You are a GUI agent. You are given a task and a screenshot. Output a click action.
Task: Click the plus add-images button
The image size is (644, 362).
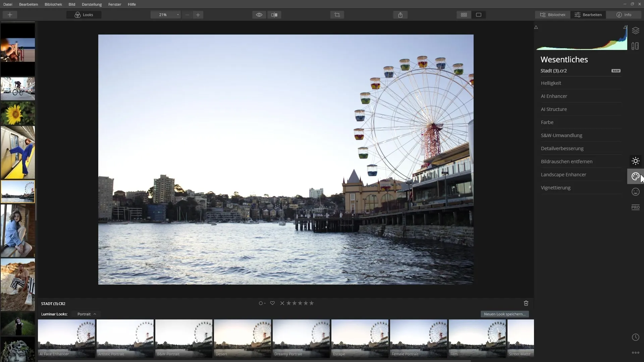tap(10, 15)
